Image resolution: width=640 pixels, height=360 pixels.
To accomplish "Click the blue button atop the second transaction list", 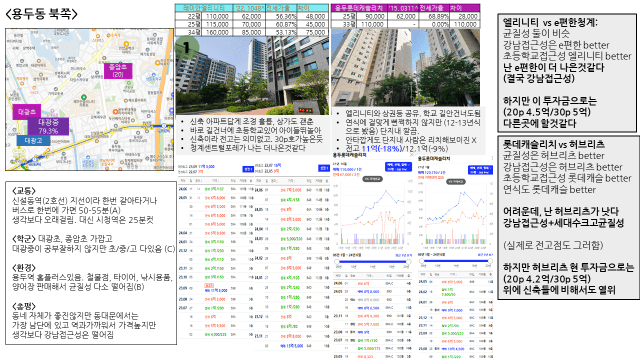I will (324, 168).
